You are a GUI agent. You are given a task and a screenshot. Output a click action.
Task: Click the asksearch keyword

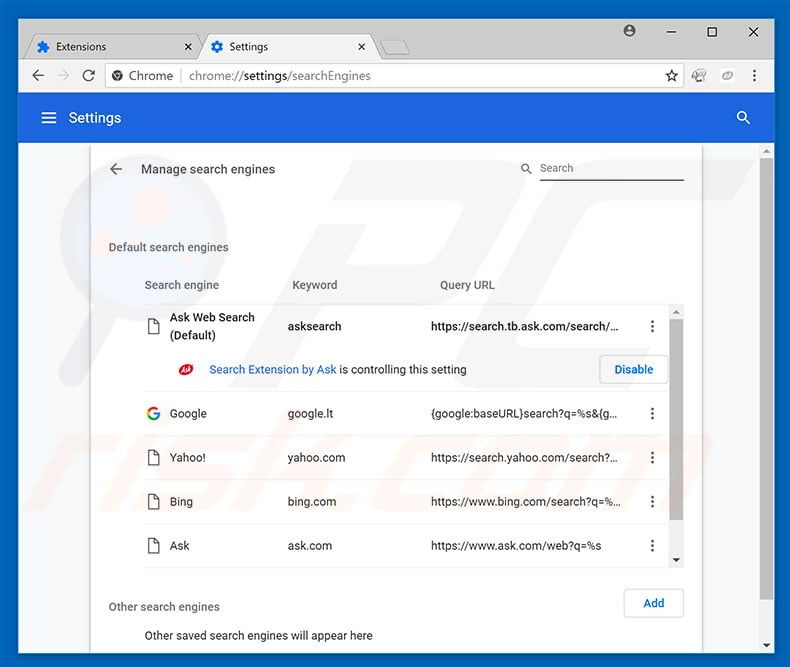(x=314, y=326)
